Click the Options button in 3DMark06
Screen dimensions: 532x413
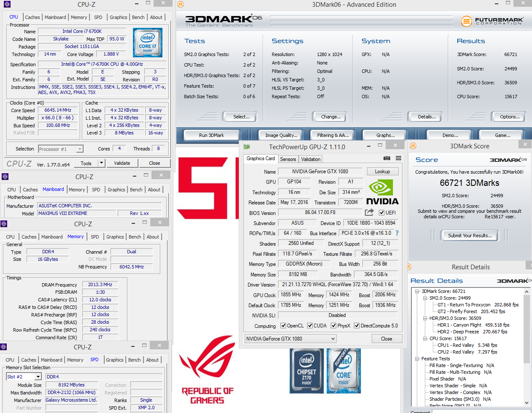click(510, 117)
